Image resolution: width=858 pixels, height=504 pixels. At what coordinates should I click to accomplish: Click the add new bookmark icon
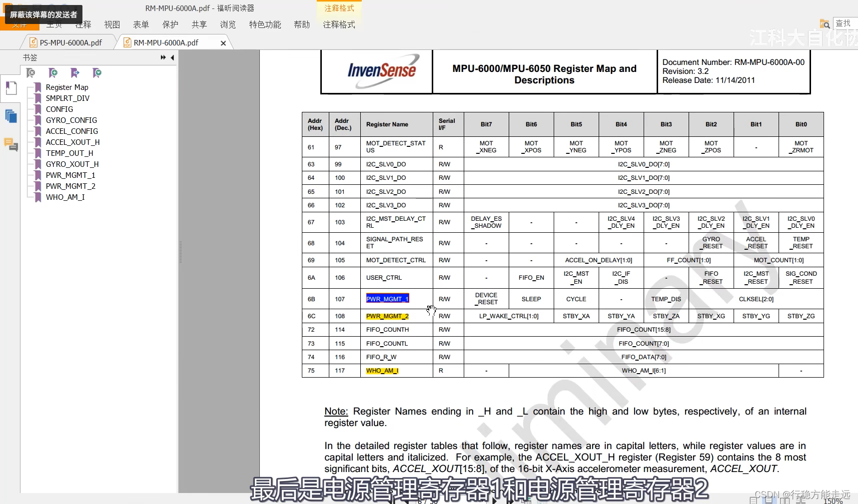pos(53,73)
